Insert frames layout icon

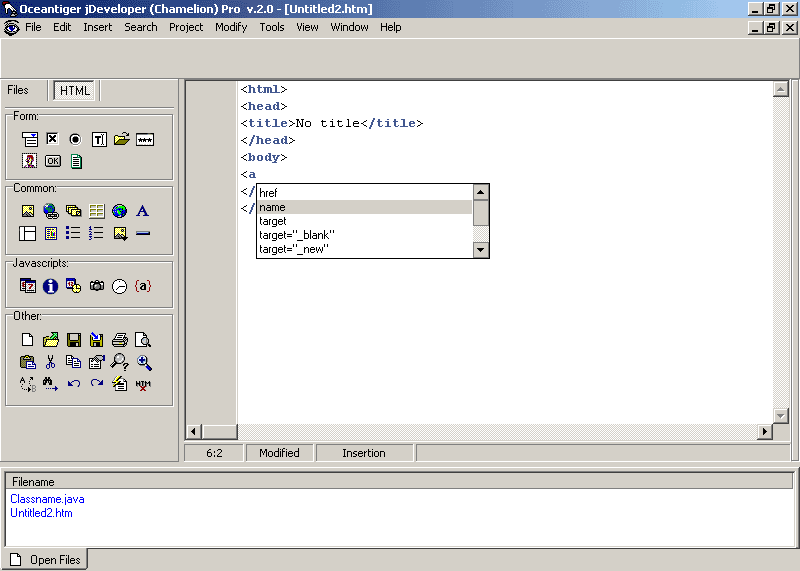[28, 233]
